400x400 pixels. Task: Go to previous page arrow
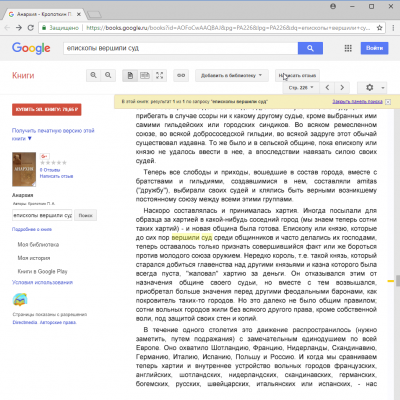(327, 88)
